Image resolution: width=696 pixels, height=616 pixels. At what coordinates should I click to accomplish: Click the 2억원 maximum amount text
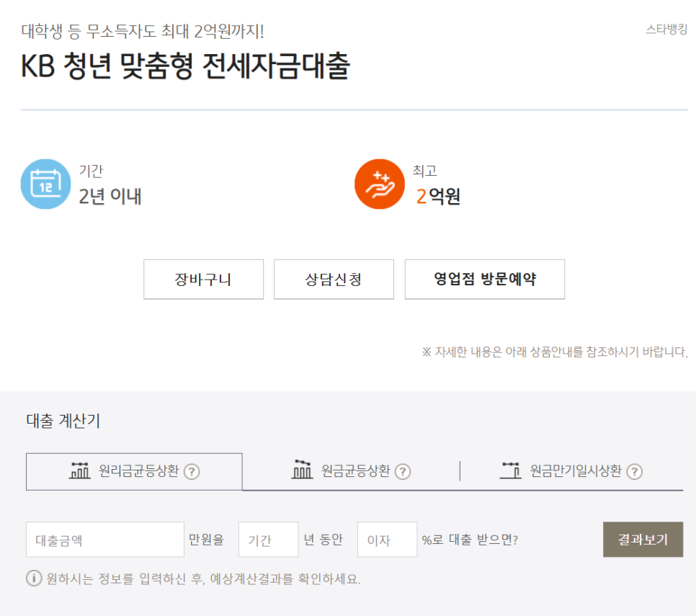pyautogui.click(x=438, y=196)
